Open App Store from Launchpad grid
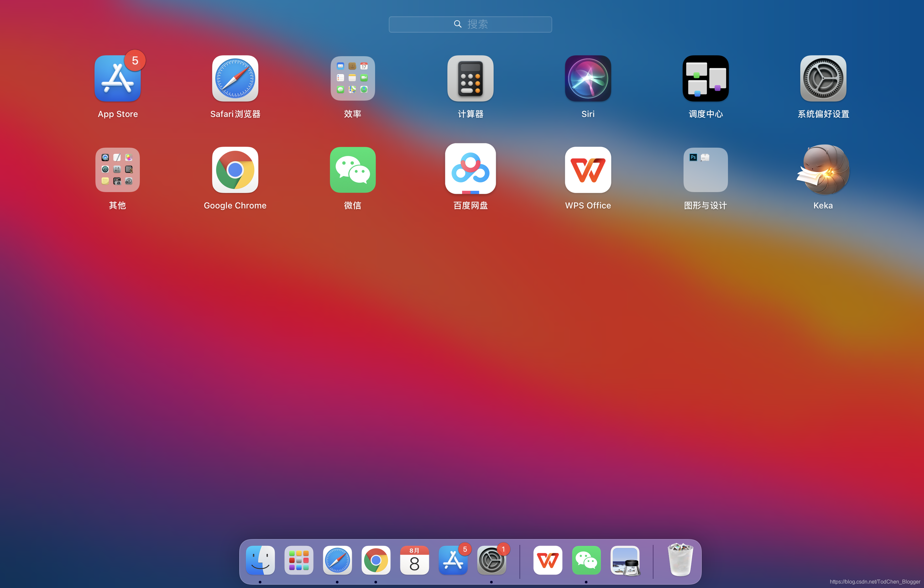This screenshot has width=924, height=588. coord(117,79)
